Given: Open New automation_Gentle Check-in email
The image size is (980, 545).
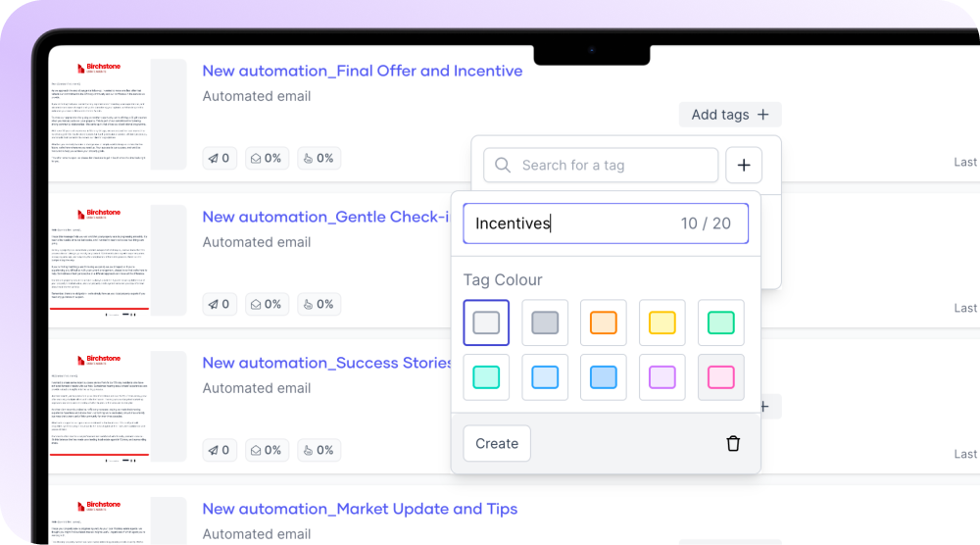Looking at the screenshot, I should click(325, 217).
